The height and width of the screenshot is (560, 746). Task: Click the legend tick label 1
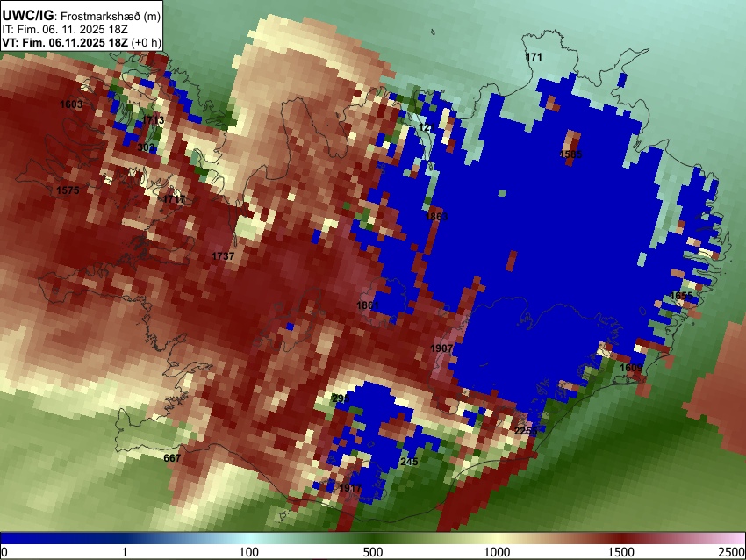(x=125, y=552)
